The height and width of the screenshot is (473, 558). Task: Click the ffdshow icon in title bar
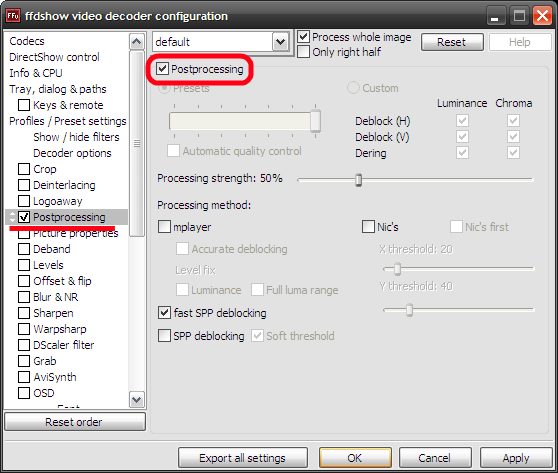pos(13,16)
